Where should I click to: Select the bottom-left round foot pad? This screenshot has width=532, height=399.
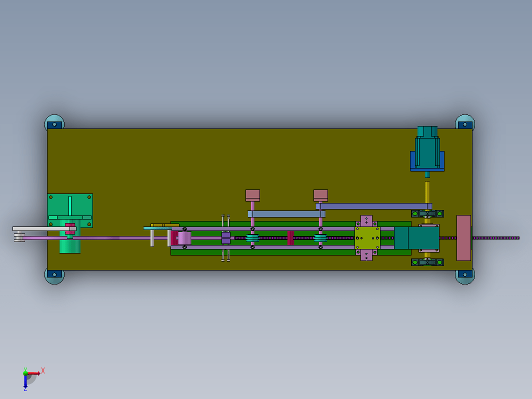click(x=54, y=277)
